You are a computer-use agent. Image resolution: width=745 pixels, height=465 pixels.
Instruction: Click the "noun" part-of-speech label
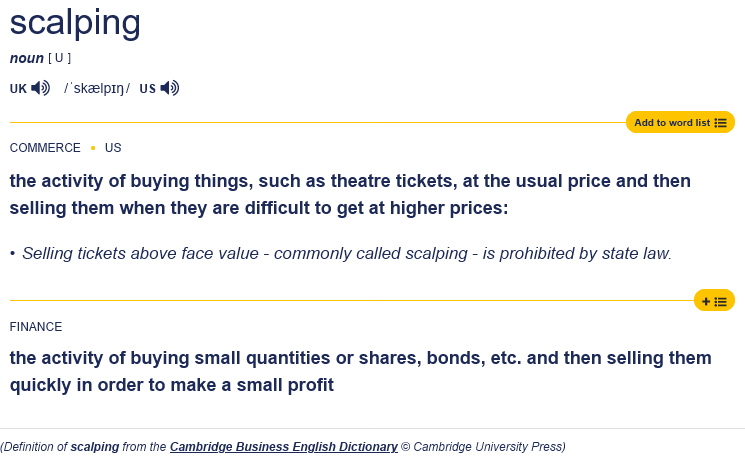coord(27,58)
